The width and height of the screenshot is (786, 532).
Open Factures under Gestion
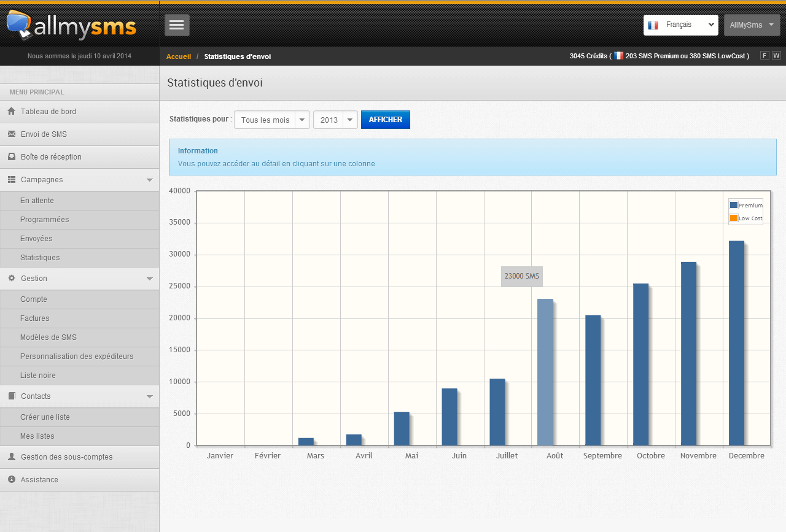click(x=79, y=318)
